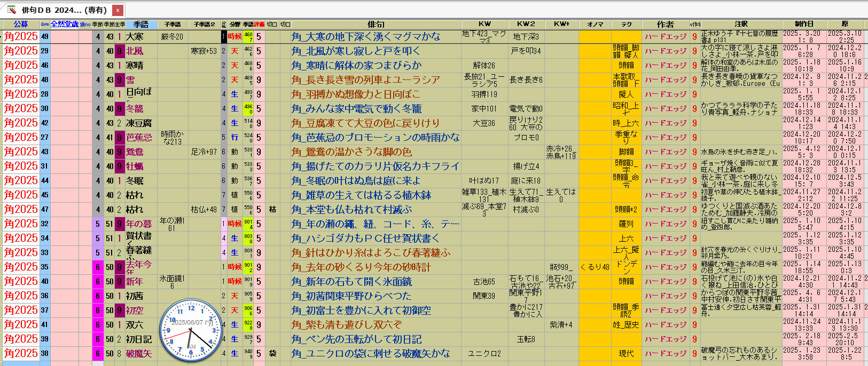Click the 全然堂歳 header link
Screen dimensions: 868x366
[x=64, y=24]
